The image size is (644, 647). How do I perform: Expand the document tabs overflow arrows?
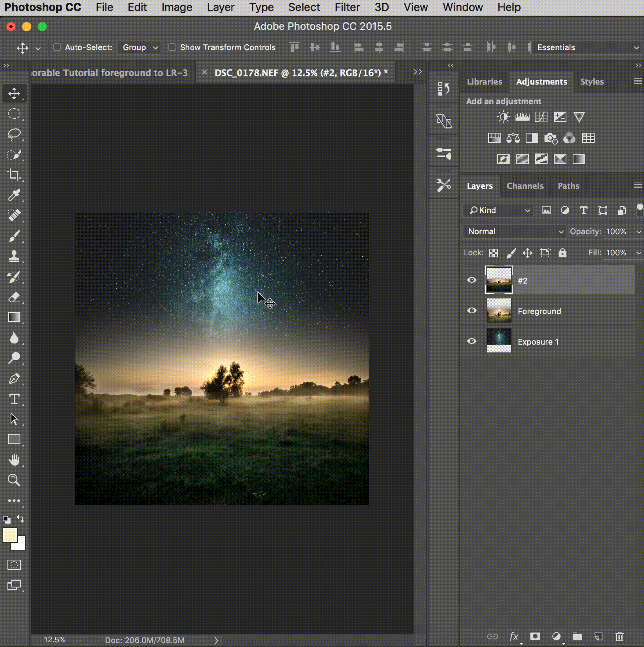tap(418, 72)
